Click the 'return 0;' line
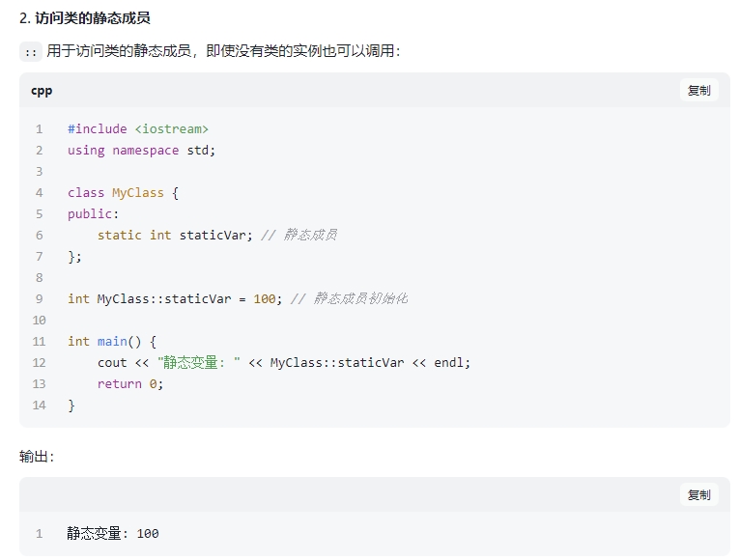Screen dimensions: 739x560 point(130,384)
